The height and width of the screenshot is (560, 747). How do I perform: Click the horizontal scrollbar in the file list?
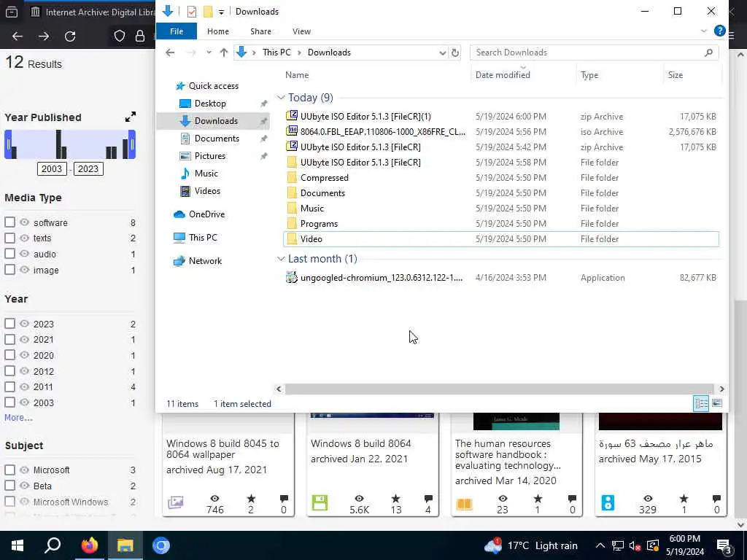point(499,389)
